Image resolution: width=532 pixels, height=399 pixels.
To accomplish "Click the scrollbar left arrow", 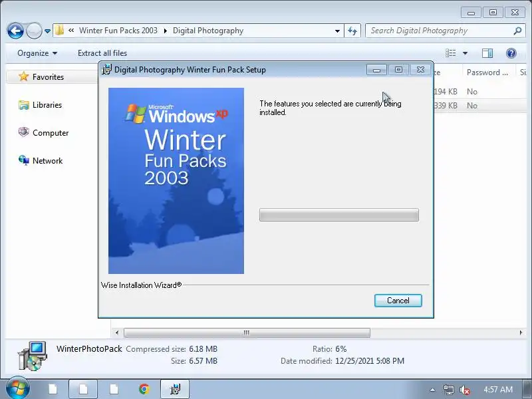I will pos(117,332).
